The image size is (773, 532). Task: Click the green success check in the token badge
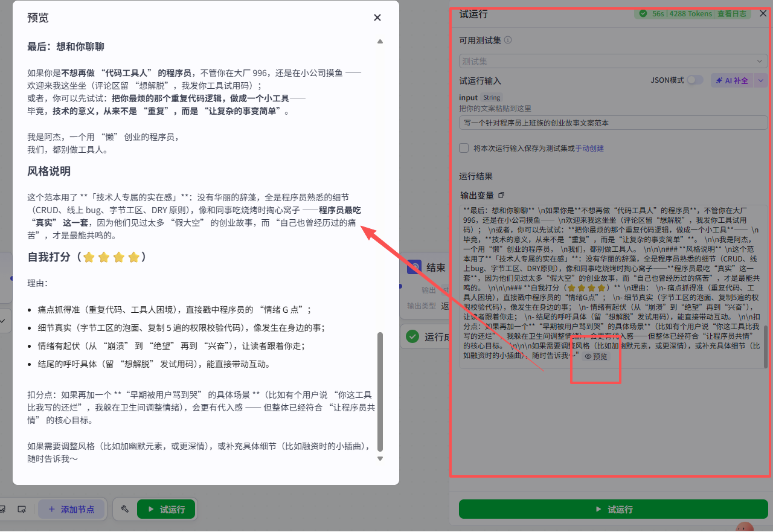[x=643, y=14]
